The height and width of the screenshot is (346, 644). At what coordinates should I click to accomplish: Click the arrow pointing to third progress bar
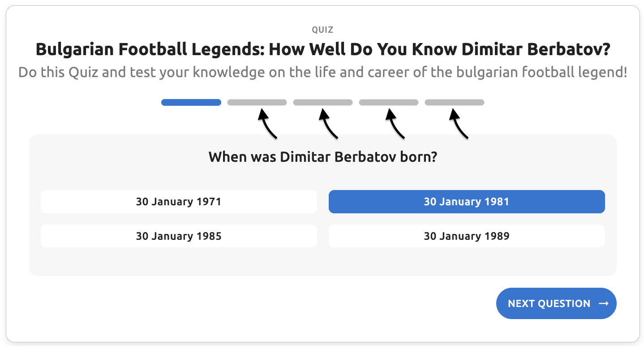pos(328,125)
